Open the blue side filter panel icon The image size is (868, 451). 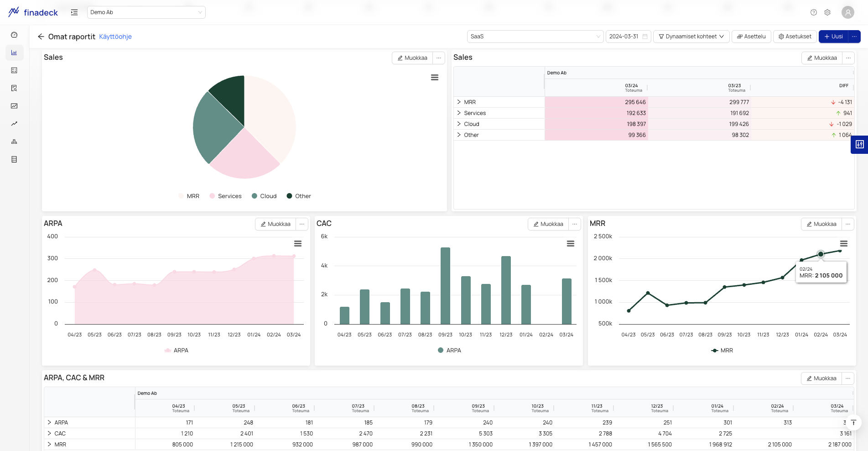pyautogui.click(x=859, y=144)
